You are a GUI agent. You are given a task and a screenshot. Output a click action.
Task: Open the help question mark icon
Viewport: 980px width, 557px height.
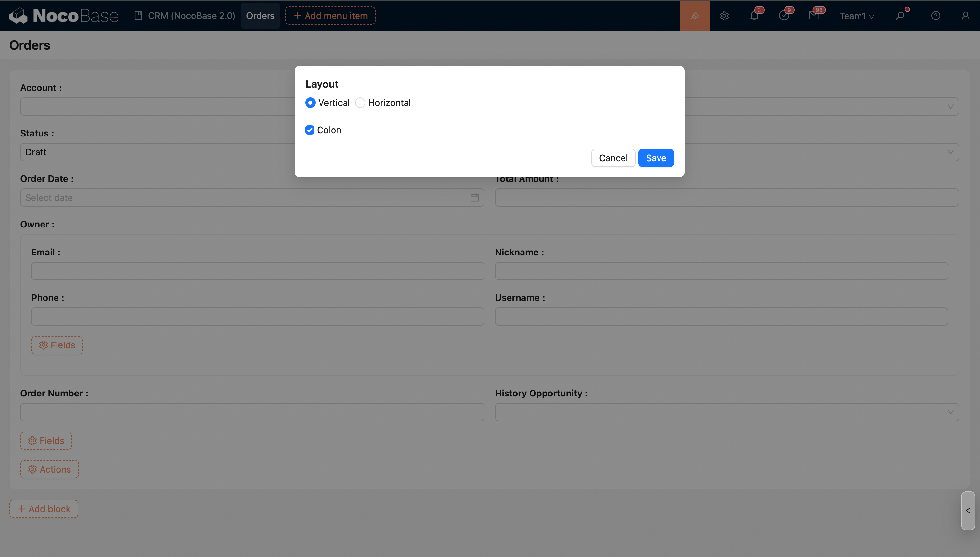pyautogui.click(x=935, y=16)
